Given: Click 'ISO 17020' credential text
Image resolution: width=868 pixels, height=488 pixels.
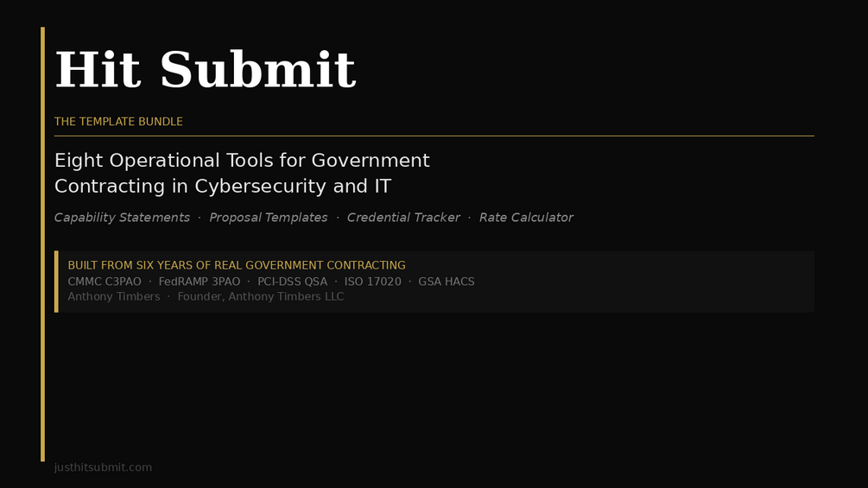Looking at the screenshot, I should (x=372, y=282).
